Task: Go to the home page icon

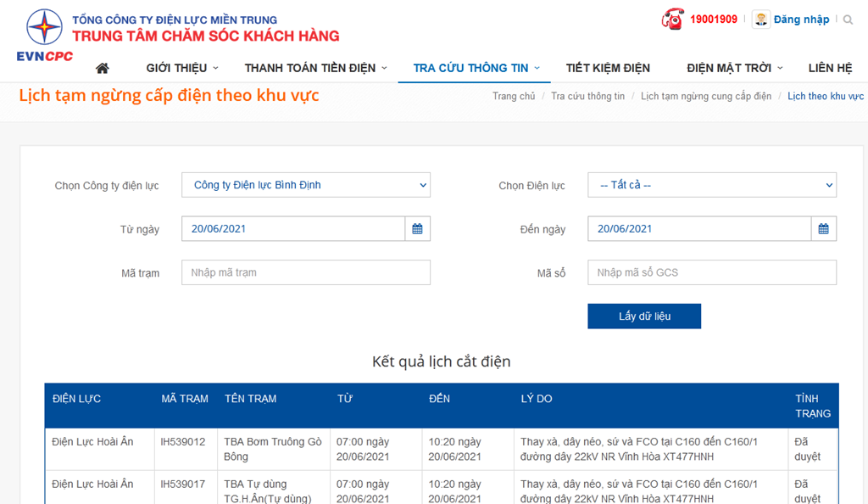Action: [103, 68]
